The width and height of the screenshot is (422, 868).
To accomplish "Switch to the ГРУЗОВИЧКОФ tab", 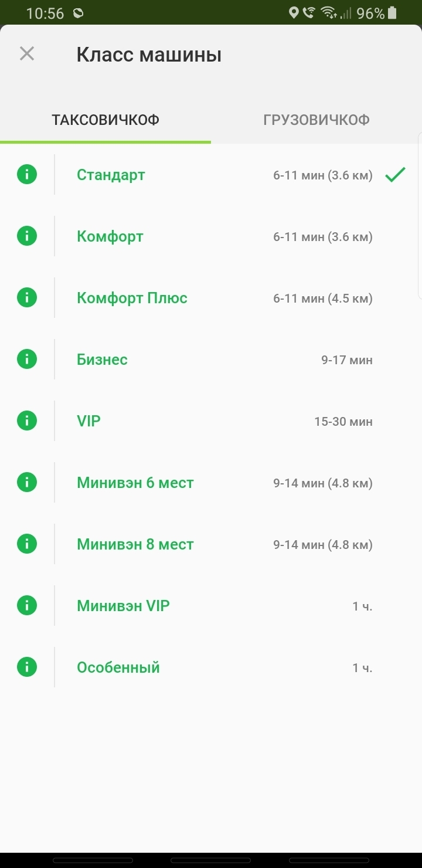I will click(x=316, y=120).
